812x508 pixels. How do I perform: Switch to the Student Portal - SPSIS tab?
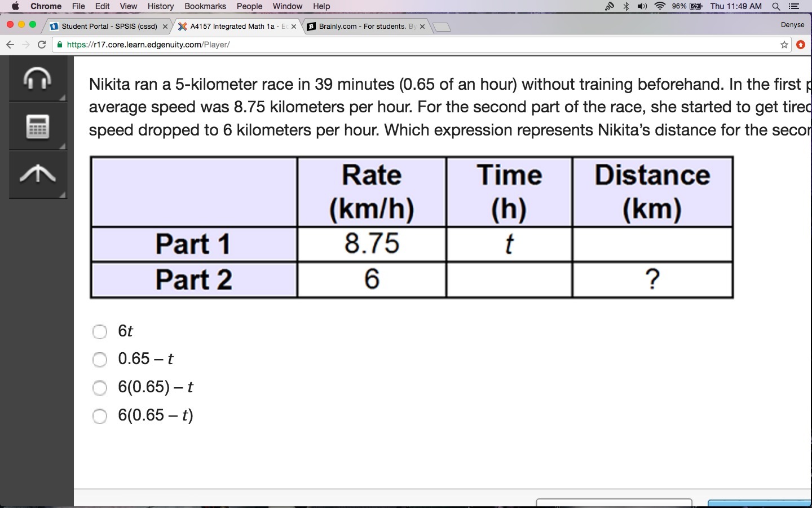[108, 27]
